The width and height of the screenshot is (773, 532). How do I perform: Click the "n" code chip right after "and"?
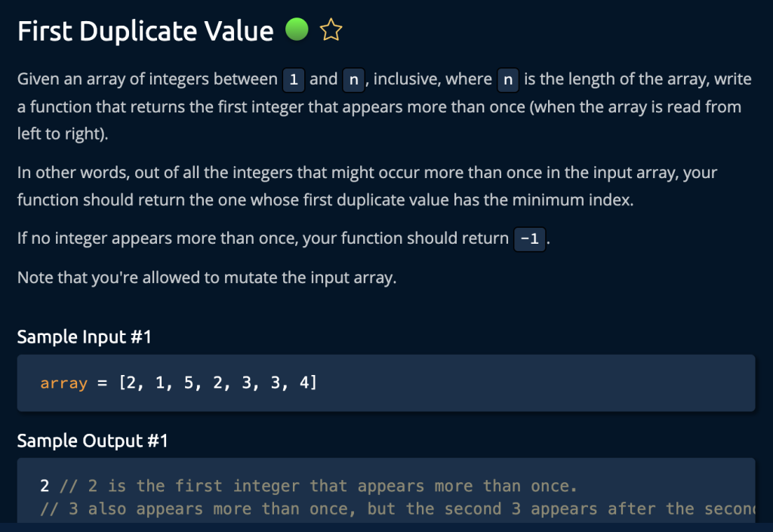coord(353,79)
